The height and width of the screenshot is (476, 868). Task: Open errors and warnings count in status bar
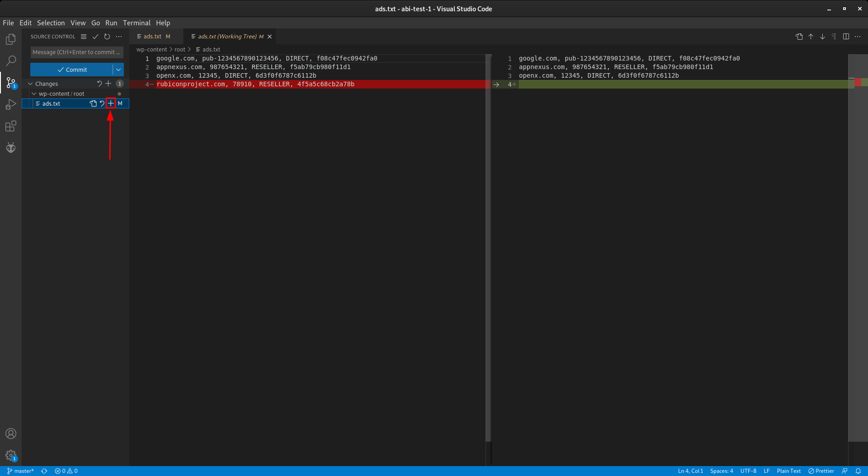coord(66,471)
